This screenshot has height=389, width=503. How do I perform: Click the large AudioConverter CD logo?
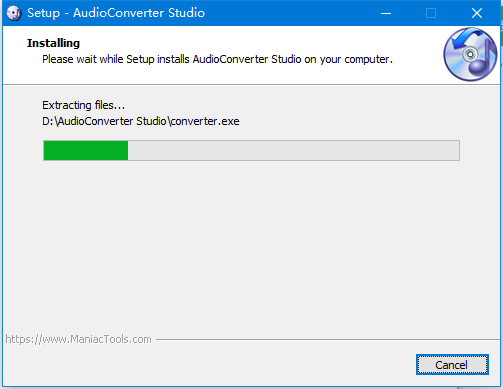(x=470, y=54)
